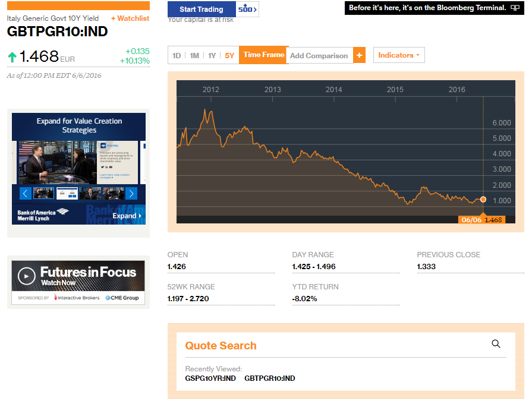
Task: Click the Quote Search magnifier icon
Action: click(x=496, y=343)
